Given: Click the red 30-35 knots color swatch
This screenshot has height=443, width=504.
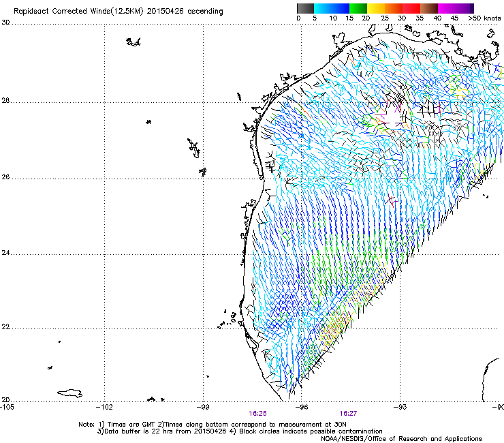Looking at the screenshot, I should [411, 8].
